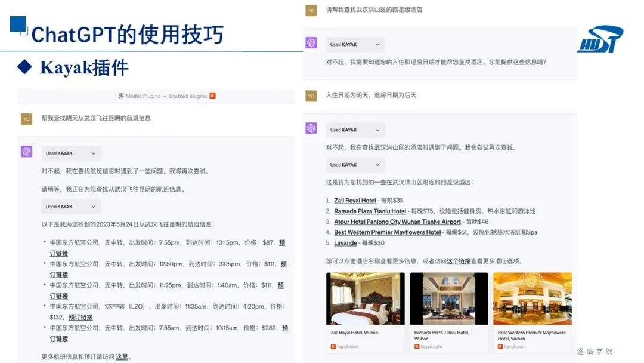Viewport: 644px width, 363px height.
Task: Open the Ramada Plaza Tianlu Hotel link
Action: pos(370,211)
